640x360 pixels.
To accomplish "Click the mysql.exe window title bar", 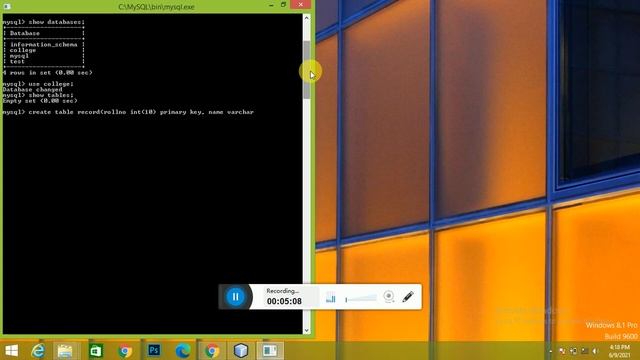I will (x=156, y=7).
